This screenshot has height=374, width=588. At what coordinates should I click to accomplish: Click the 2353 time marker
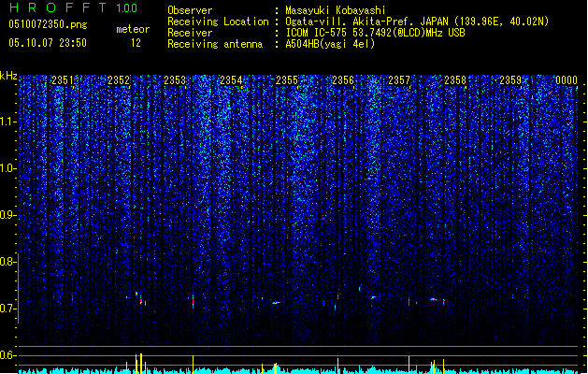pyautogui.click(x=175, y=80)
